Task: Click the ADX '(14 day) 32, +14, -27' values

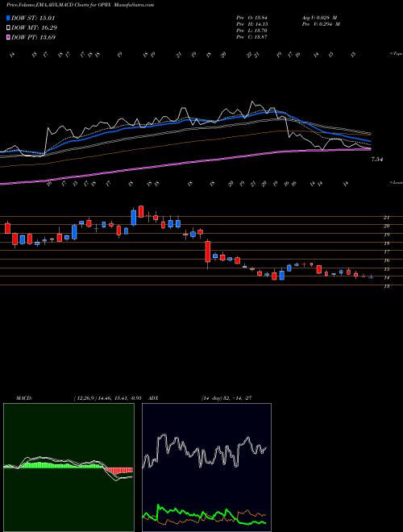Action: coord(226,398)
